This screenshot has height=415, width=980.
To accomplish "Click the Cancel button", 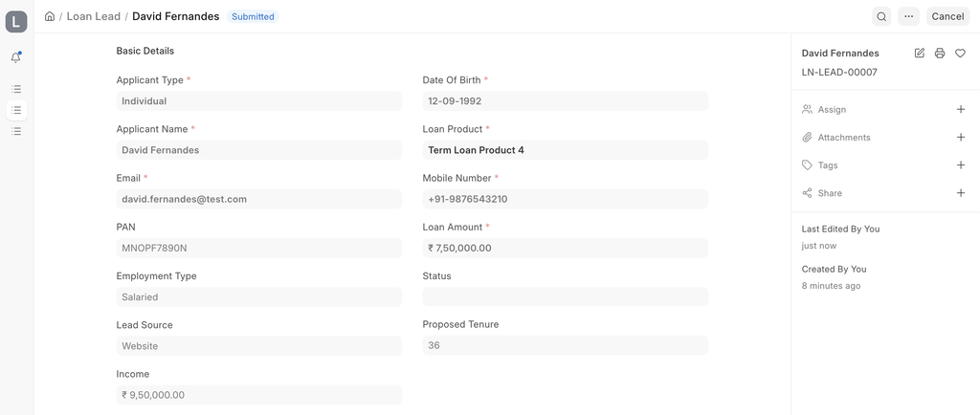I will point(947,16).
